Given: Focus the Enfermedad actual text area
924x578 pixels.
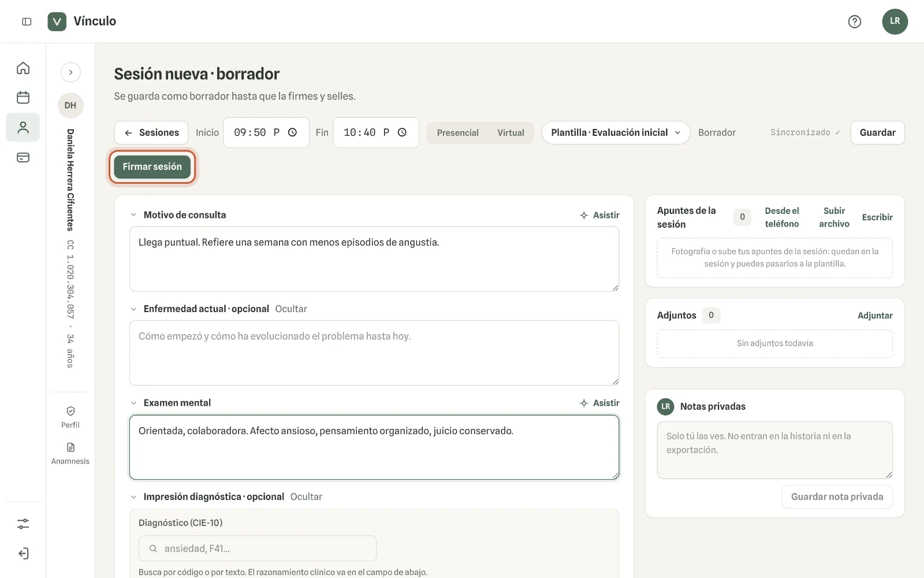Looking at the screenshot, I should (x=374, y=353).
